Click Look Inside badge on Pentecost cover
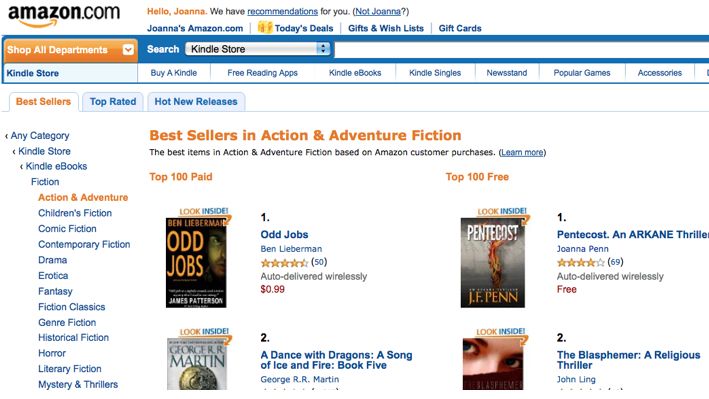Viewport: 709px width, 399px height. [x=502, y=211]
